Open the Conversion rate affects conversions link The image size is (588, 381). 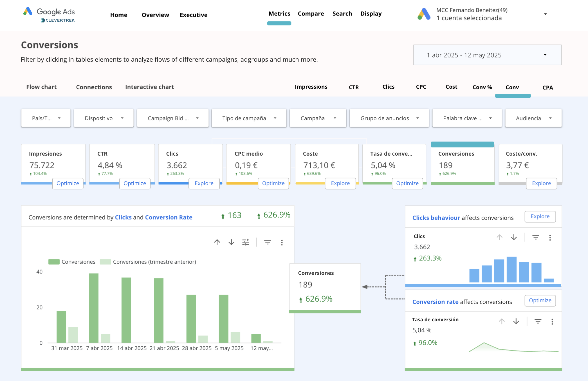pyautogui.click(x=435, y=302)
